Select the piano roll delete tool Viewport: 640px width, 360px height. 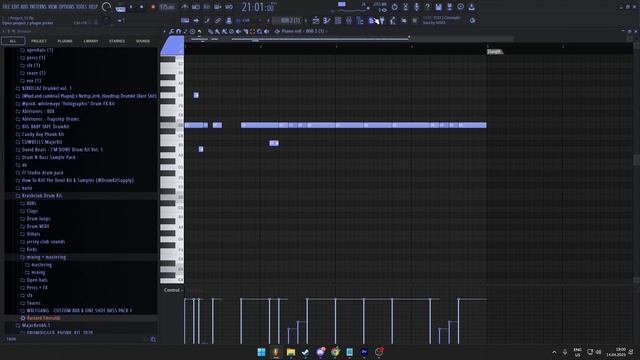(x=231, y=31)
